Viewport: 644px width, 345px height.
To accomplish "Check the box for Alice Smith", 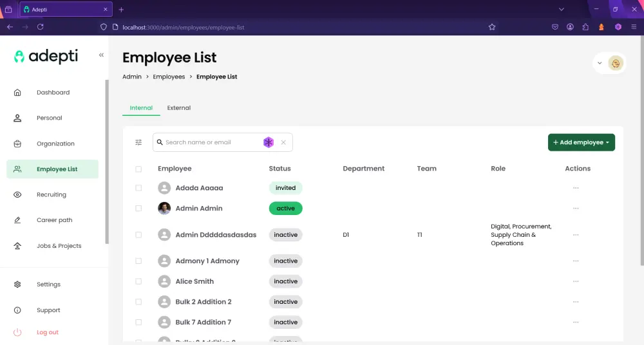I will (x=138, y=281).
